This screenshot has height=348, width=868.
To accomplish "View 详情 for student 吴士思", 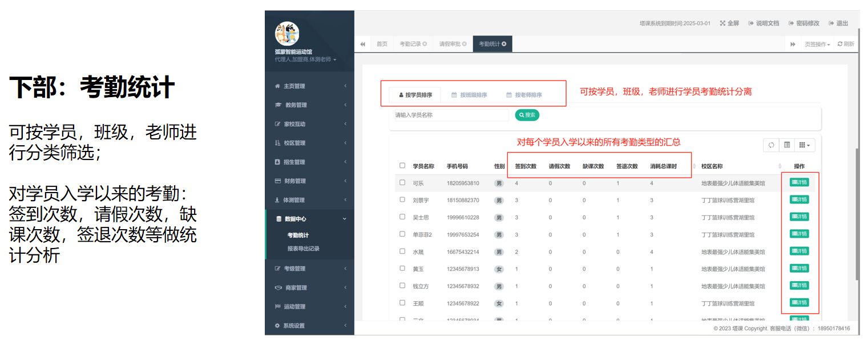I will pyautogui.click(x=799, y=217).
